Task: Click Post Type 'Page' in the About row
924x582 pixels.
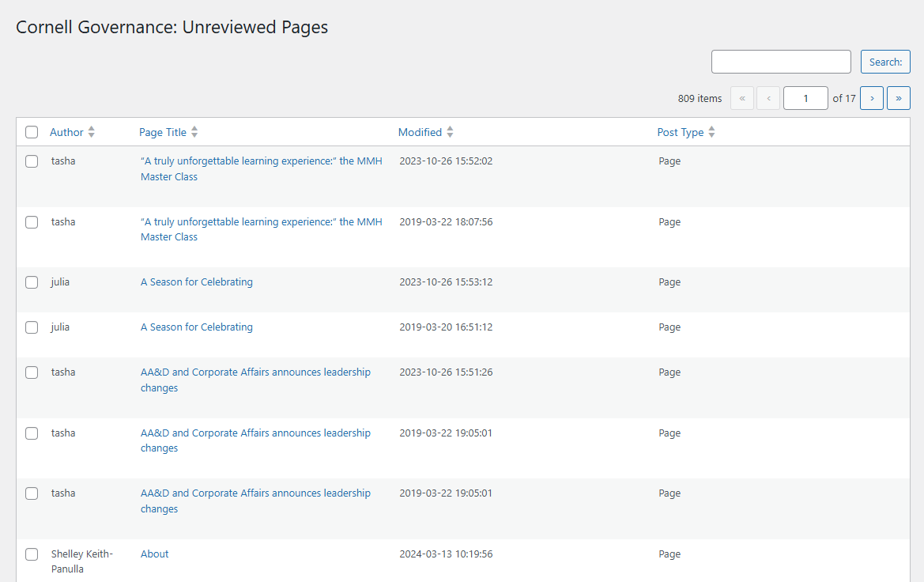Action: pyautogui.click(x=669, y=554)
